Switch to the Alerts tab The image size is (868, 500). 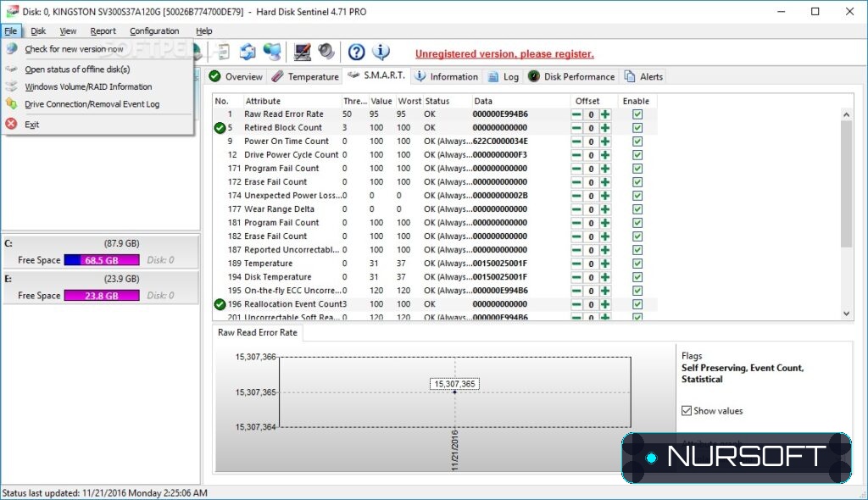point(643,76)
